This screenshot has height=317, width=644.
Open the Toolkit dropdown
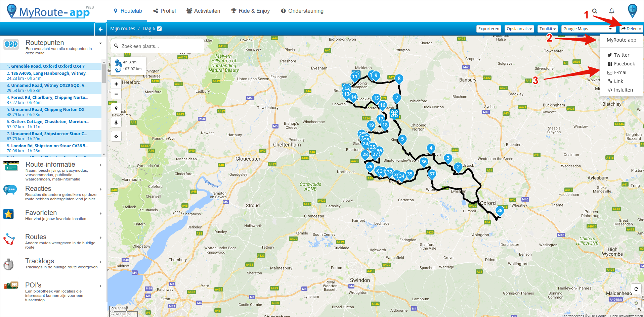(548, 29)
